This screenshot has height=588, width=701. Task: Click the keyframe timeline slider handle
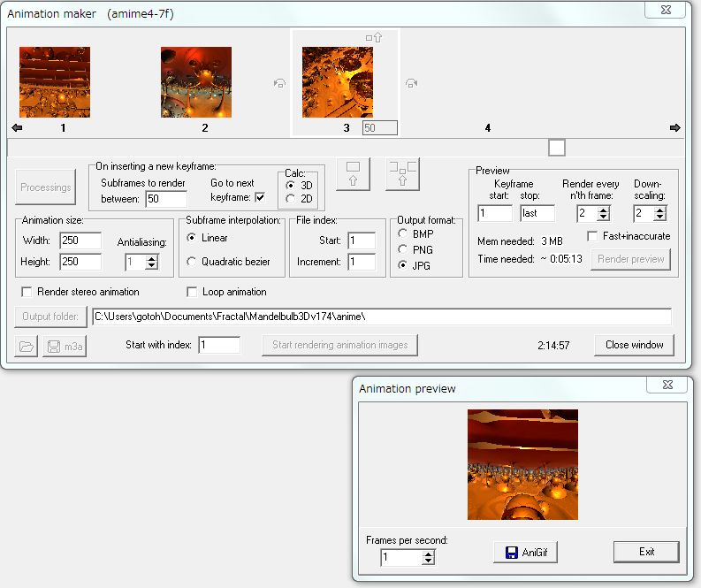[557, 148]
